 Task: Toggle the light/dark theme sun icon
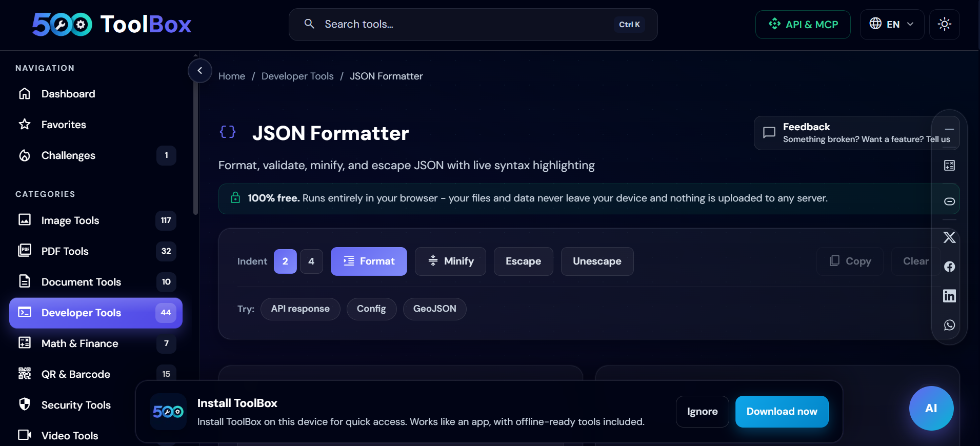[x=944, y=25]
